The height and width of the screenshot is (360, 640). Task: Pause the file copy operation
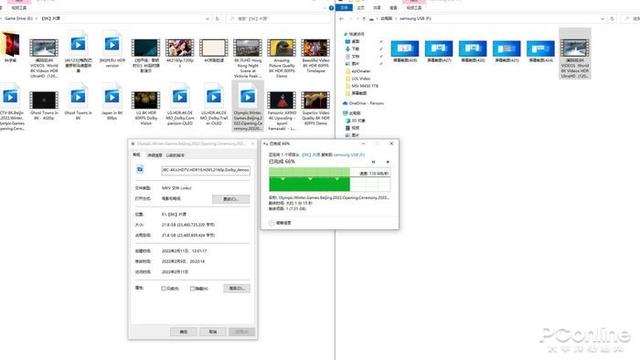tap(373, 162)
